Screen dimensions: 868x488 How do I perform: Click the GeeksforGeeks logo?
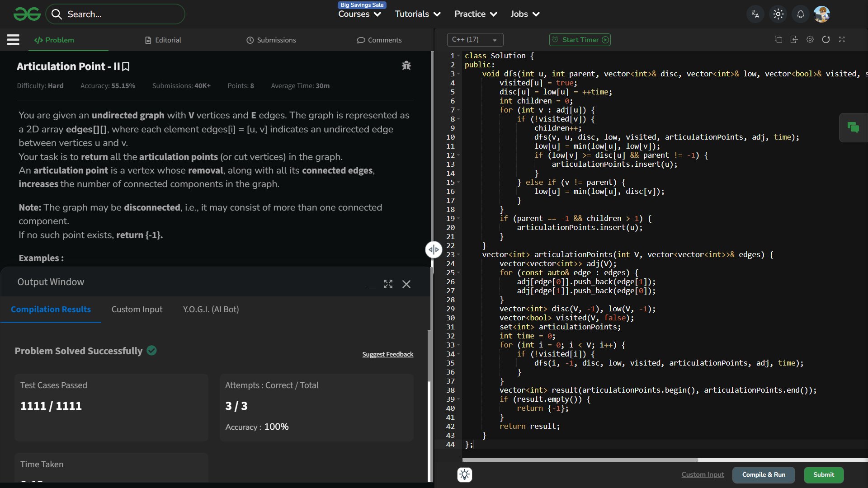tap(27, 14)
